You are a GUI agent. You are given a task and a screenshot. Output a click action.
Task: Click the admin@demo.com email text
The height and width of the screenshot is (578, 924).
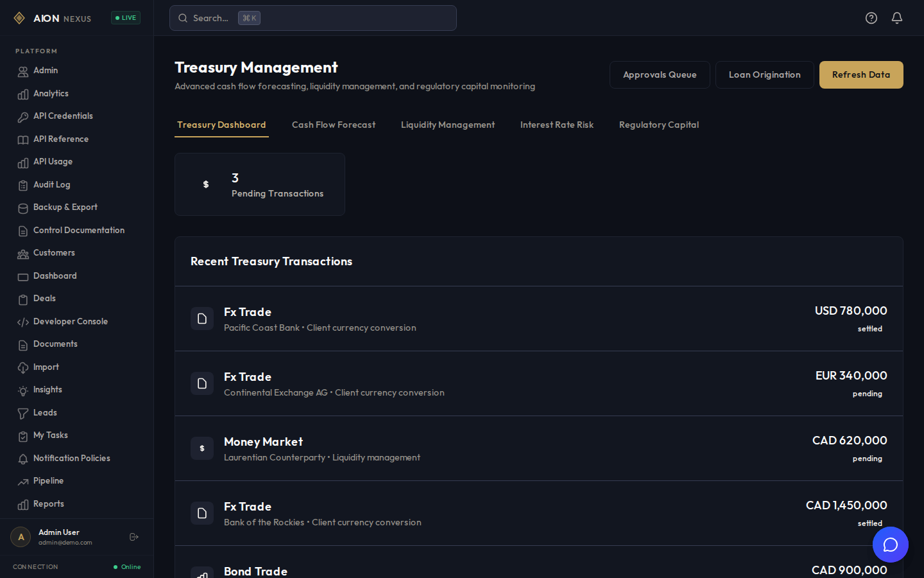65,543
